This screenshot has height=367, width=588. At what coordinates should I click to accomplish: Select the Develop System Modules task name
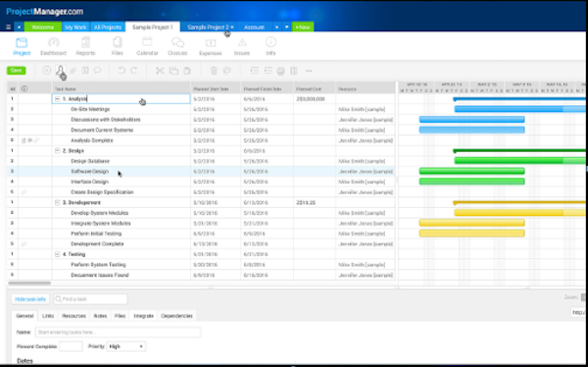pyautogui.click(x=99, y=213)
